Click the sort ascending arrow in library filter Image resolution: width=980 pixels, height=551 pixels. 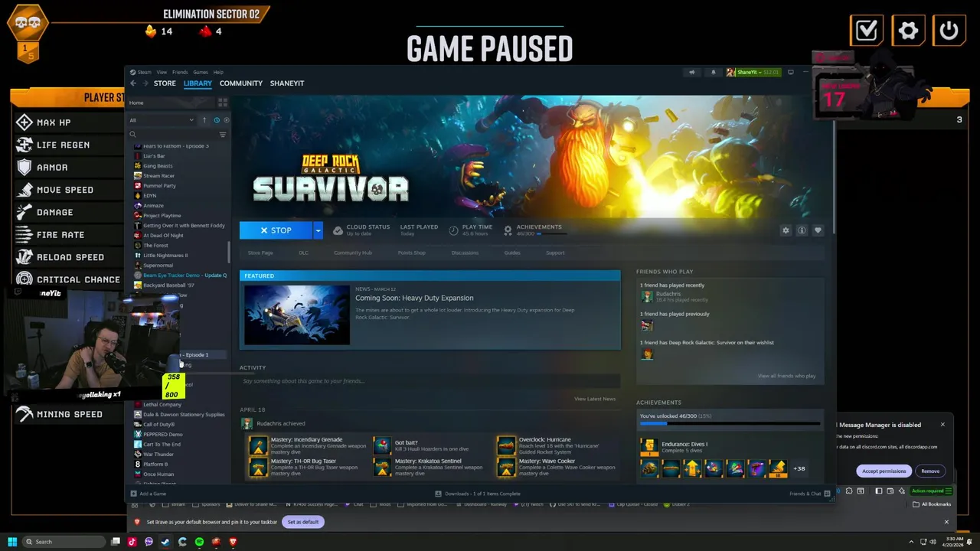204,120
